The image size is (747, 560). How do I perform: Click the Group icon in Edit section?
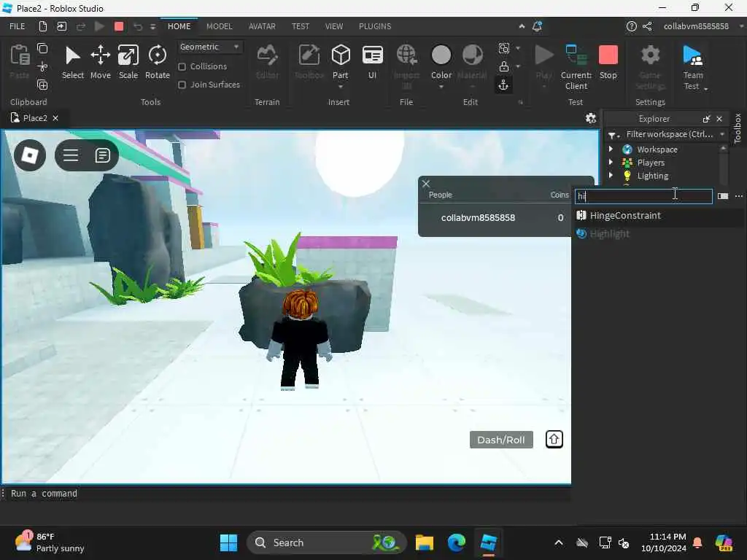point(503,48)
